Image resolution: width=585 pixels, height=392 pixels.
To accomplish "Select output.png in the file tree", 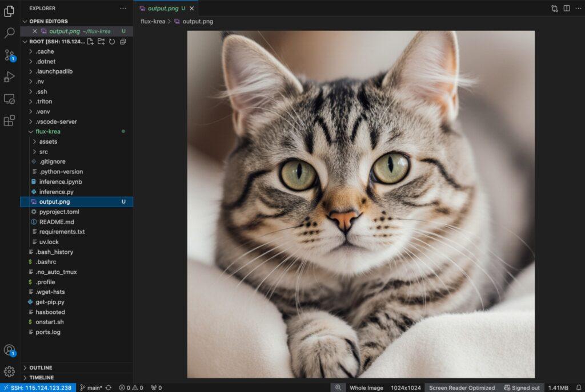I will 77,201.
